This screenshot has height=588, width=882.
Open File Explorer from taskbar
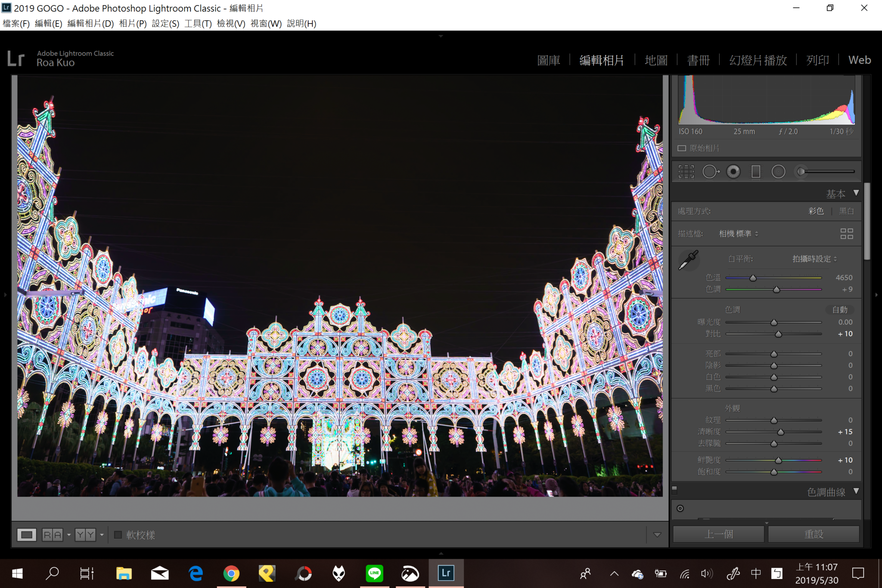click(x=124, y=573)
